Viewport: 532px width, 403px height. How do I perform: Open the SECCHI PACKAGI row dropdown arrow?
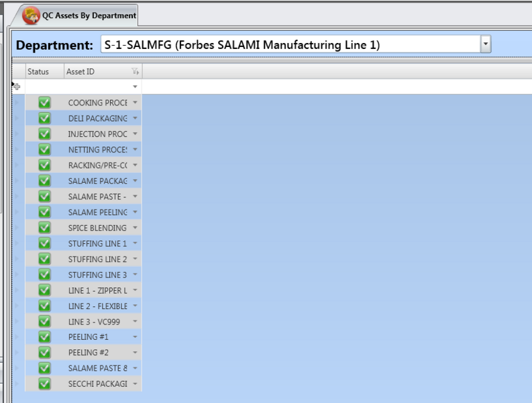pyautogui.click(x=135, y=384)
